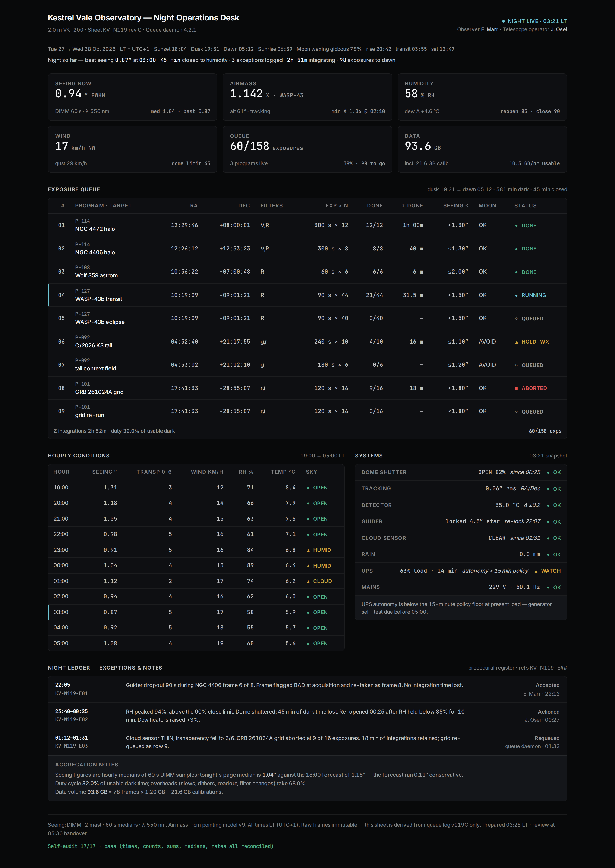This screenshot has height=868, width=615.
Task: Click the SEEING ≤ column header
Action: (455, 205)
